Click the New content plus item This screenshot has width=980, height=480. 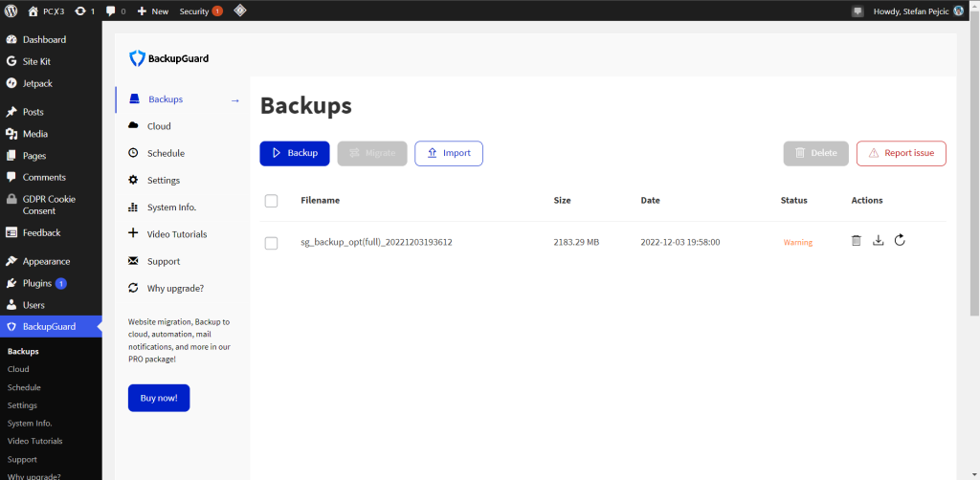coord(153,11)
